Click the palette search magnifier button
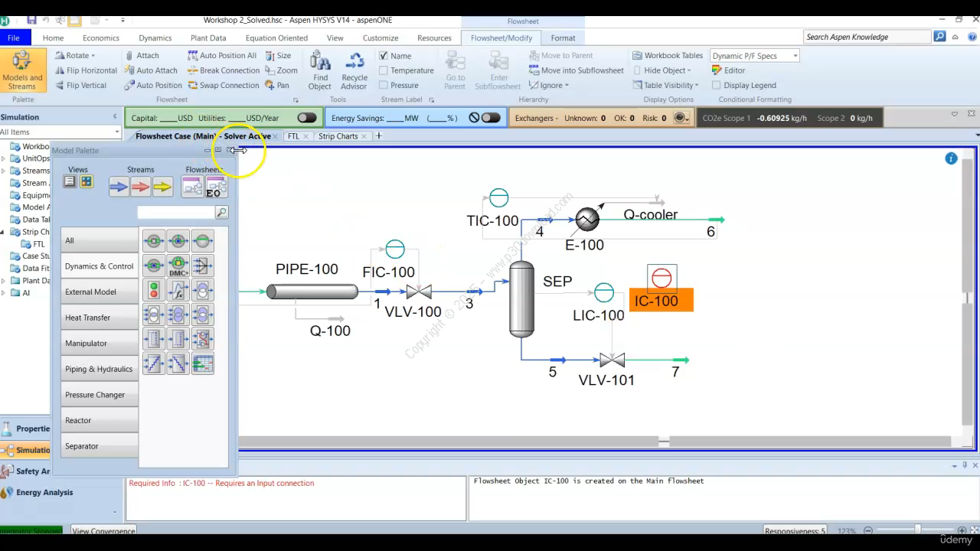 pos(221,212)
